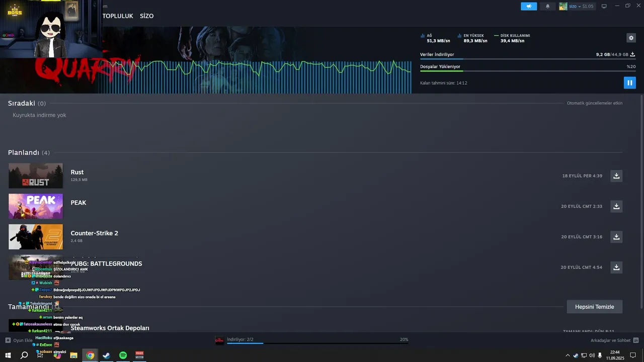Click the PEAK game thumbnail

pos(36,206)
